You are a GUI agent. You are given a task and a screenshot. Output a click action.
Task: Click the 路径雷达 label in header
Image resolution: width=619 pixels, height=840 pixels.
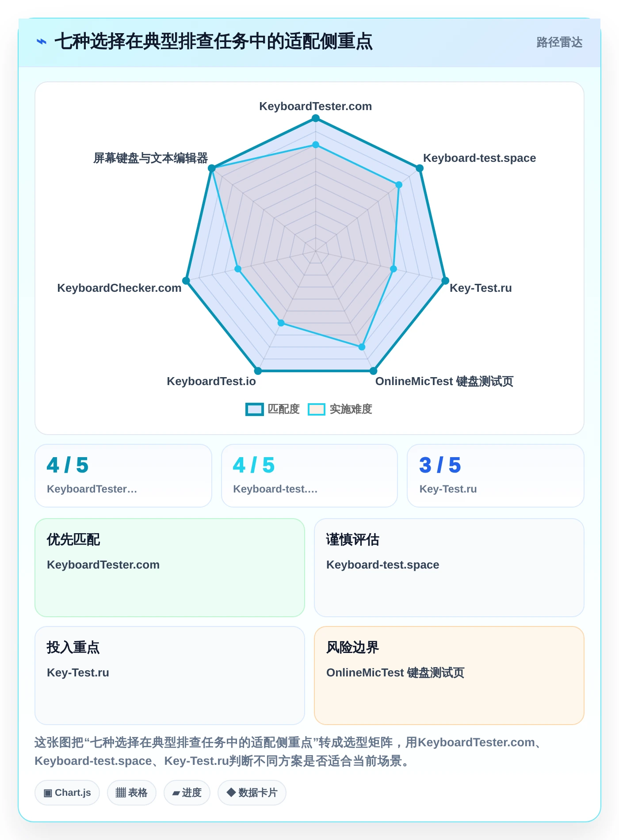click(559, 42)
